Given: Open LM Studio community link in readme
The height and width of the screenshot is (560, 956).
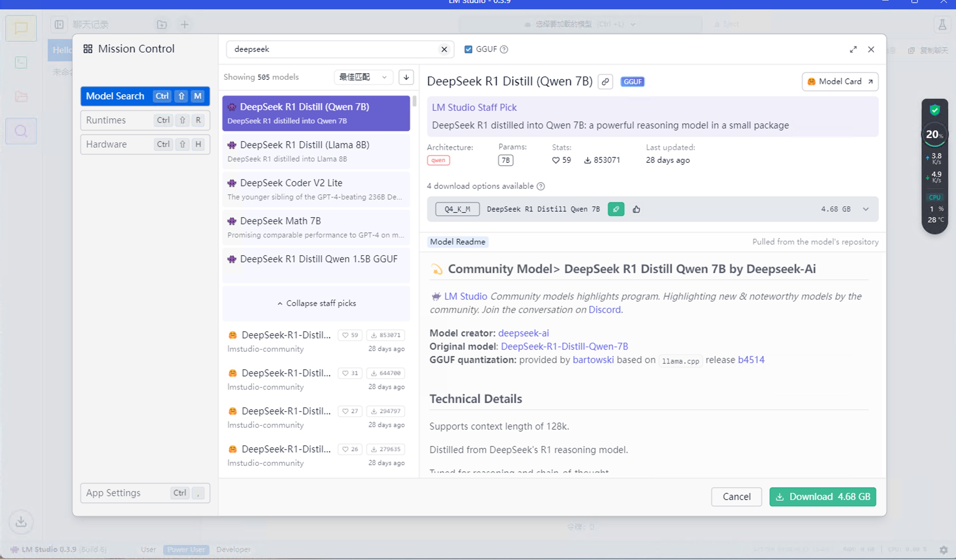Looking at the screenshot, I should pos(466,296).
